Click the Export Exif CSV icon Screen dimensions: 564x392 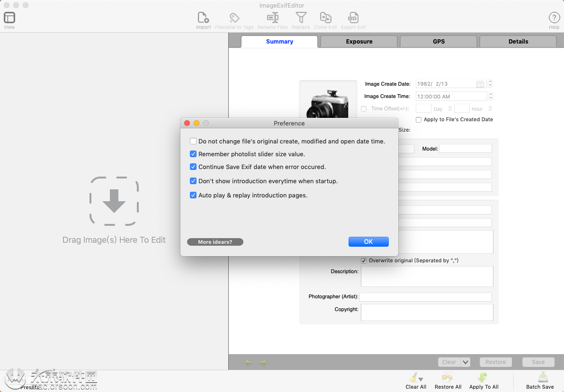(353, 18)
